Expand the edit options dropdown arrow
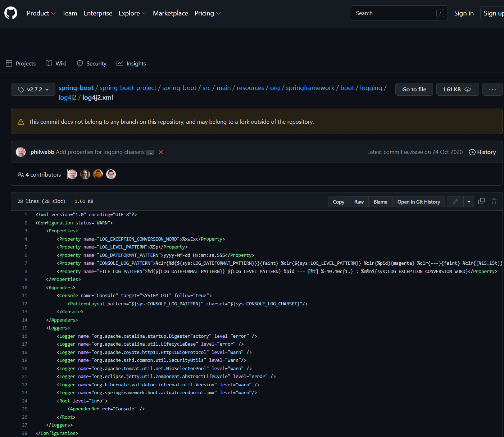The image size is (504, 437). click(469, 202)
